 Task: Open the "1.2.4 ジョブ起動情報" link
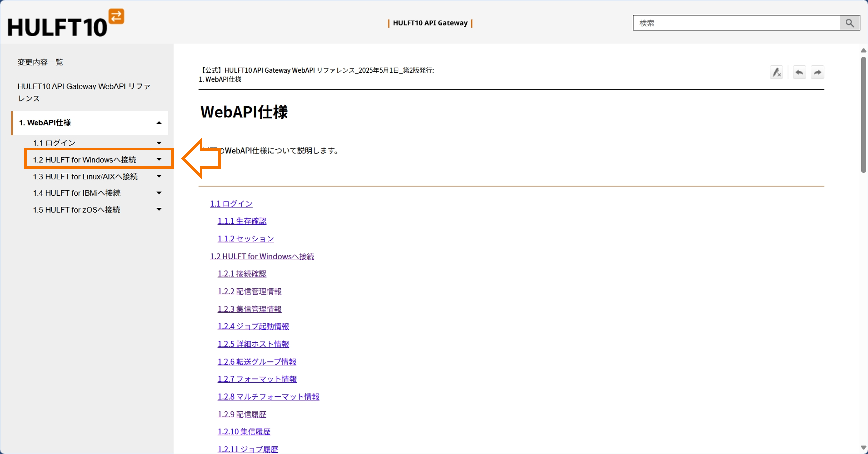[x=253, y=326]
